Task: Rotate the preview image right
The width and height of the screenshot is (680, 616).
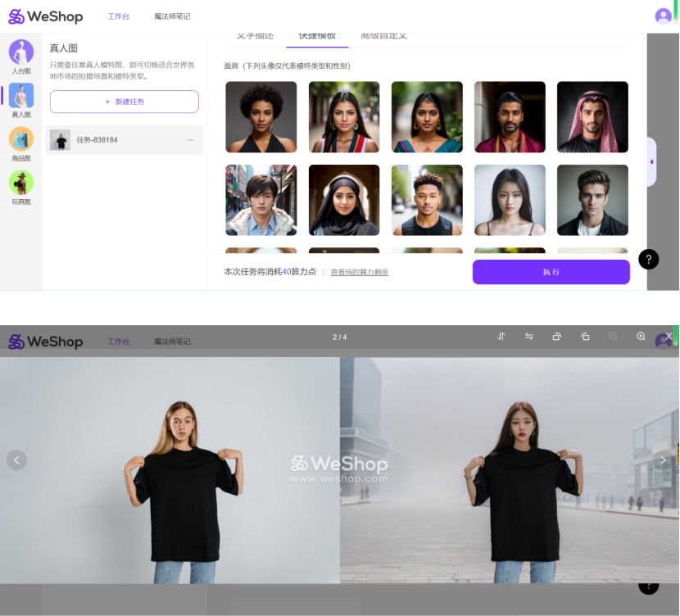Action: point(585,337)
